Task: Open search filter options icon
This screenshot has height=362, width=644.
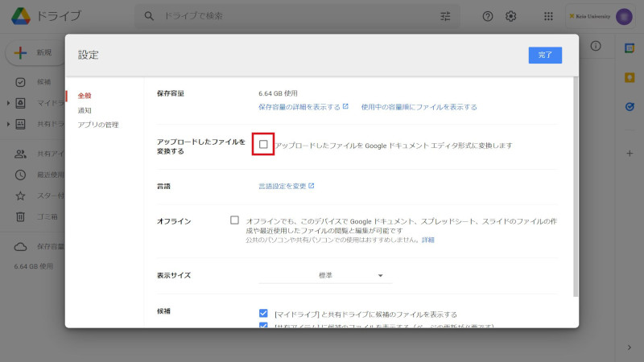Action: point(445,16)
